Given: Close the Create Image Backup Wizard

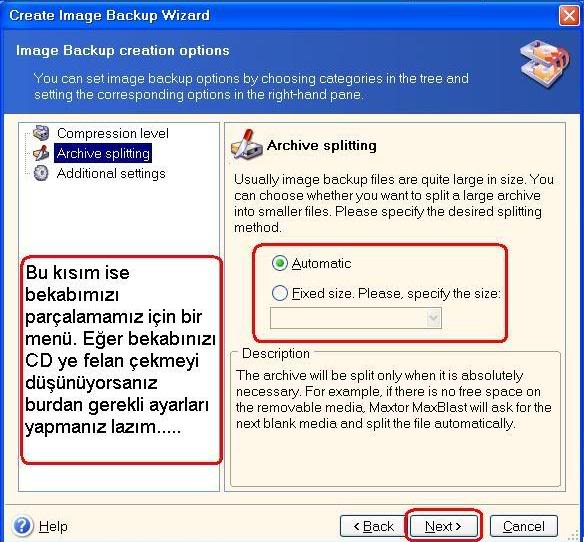Looking at the screenshot, I should [x=569, y=15].
